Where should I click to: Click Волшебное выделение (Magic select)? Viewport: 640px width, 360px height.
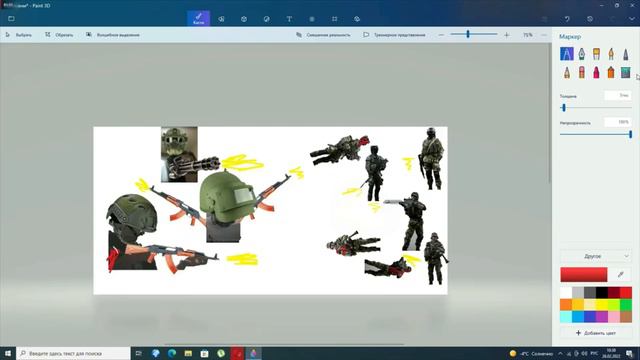pyautogui.click(x=113, y=35)
